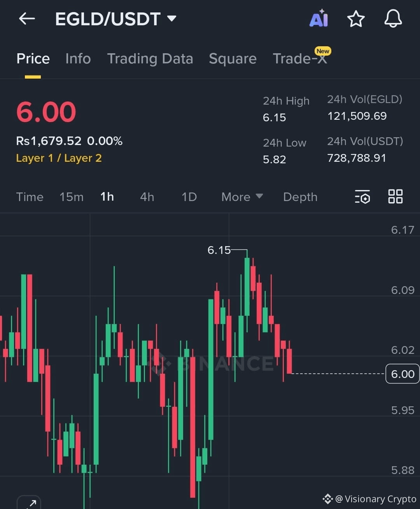Open chart indicator settings icon
This screenshot has height=509, width=420.
coord(362,197)
